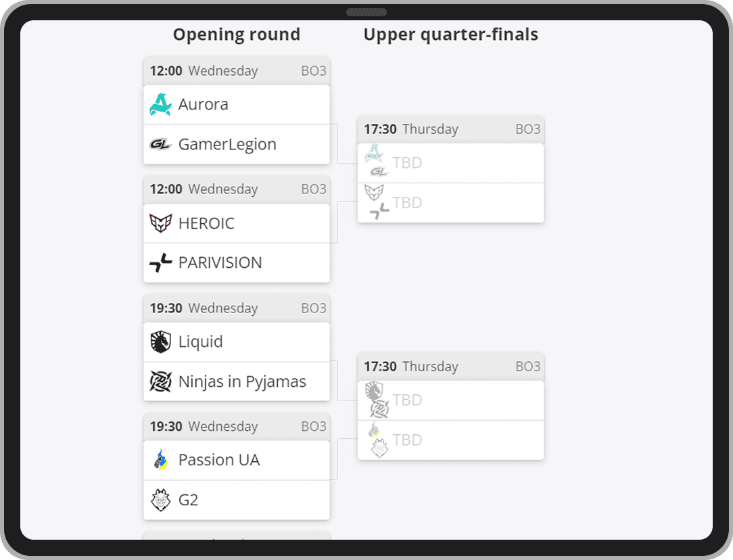This screenshot has height=560, width=733.
Task: Open the GamerLegion team name link
Action: coord(227,144)
